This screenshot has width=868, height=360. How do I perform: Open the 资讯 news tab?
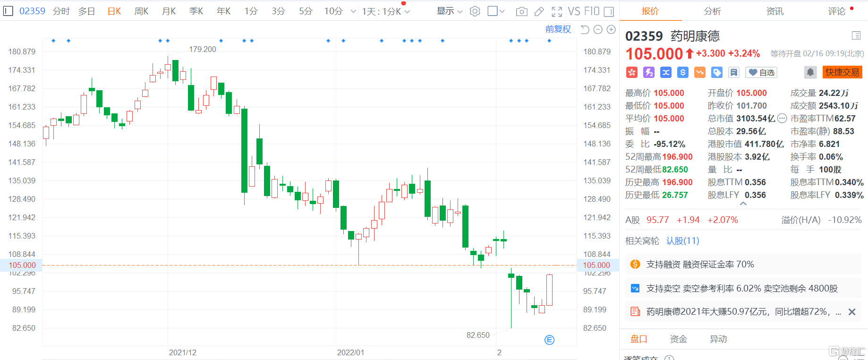coord(775,11)
